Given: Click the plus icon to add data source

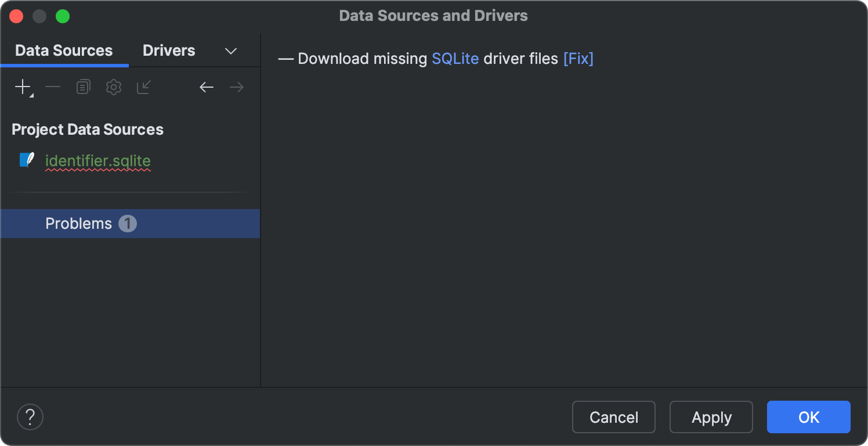Looking at the screenshot, I should click(x=23, y=88).
